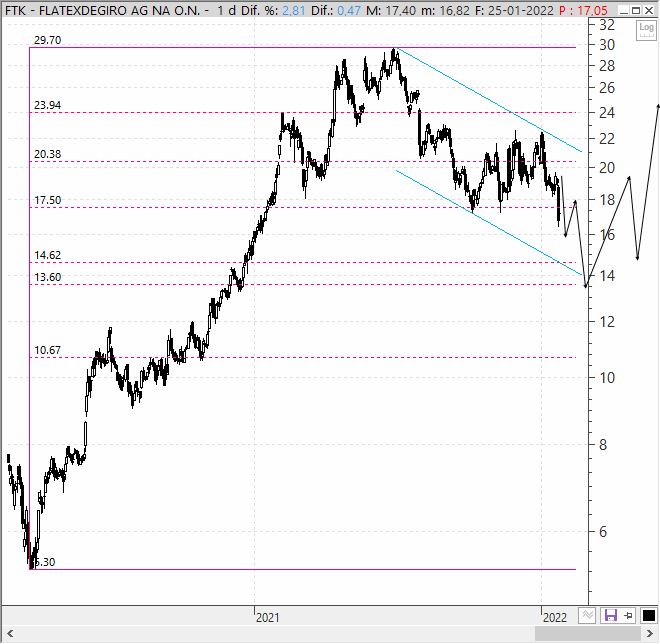Click the 13.60 level label
The height and width of the screenshot is (644, 660).
click(48, 277)
